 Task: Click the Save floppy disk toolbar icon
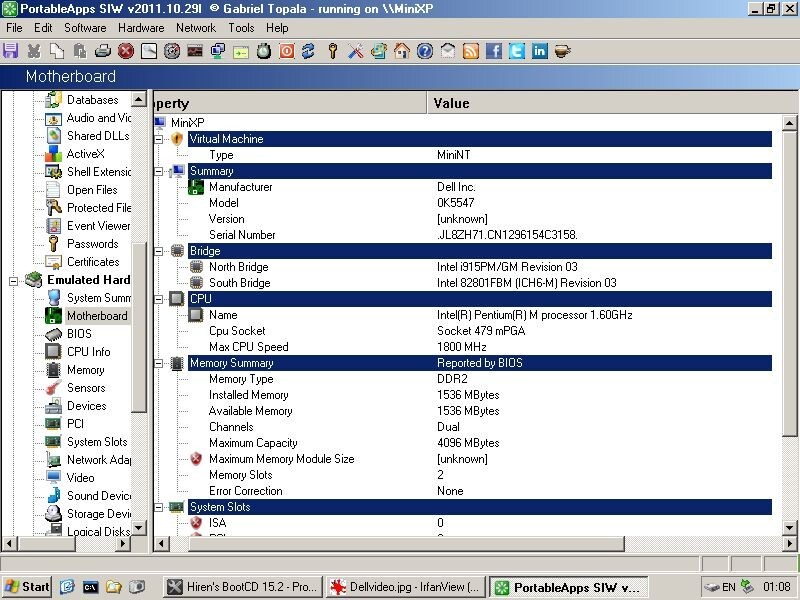(x=10, y=51)
